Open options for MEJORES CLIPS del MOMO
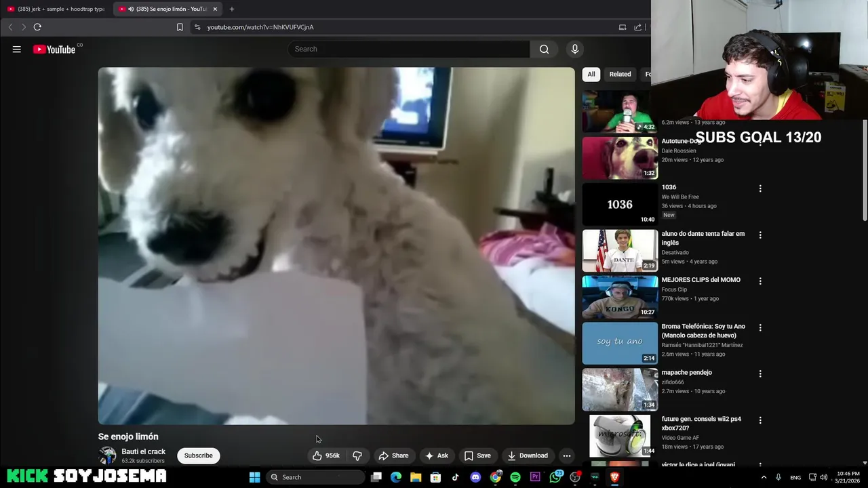This screenshot has width=868, height=488. pyautogui.click(x=760, y=281)
